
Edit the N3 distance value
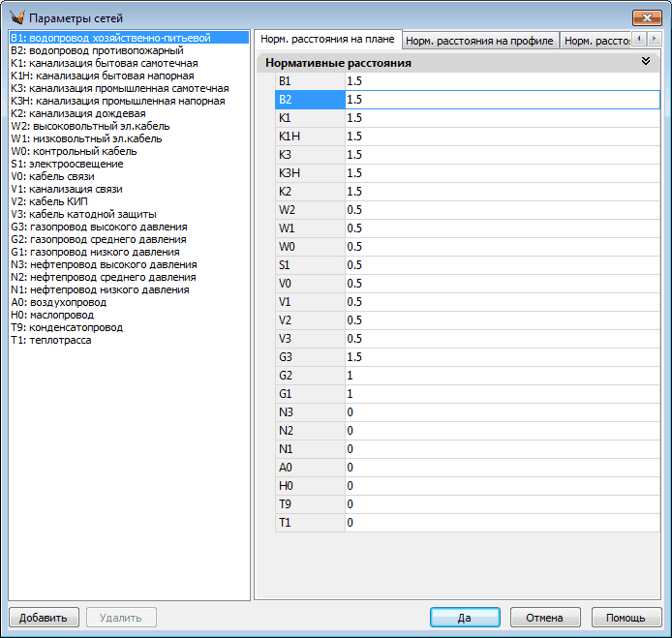coord(502,412)
